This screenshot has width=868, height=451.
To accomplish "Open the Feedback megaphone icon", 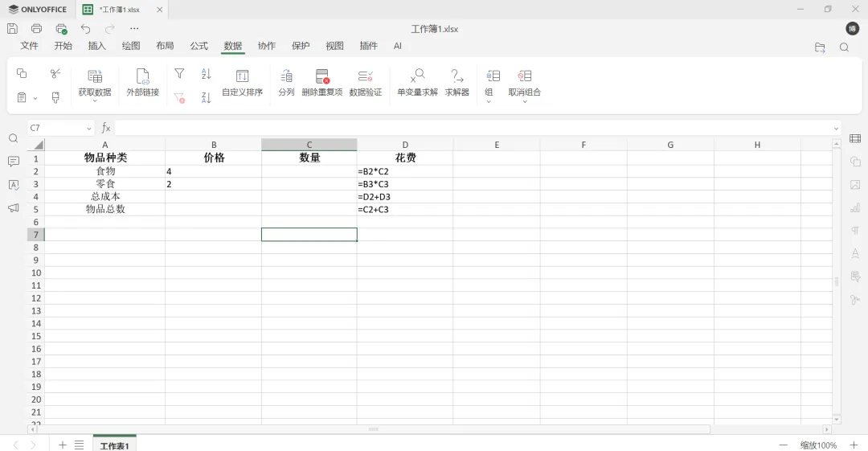I will pos(14,207).
